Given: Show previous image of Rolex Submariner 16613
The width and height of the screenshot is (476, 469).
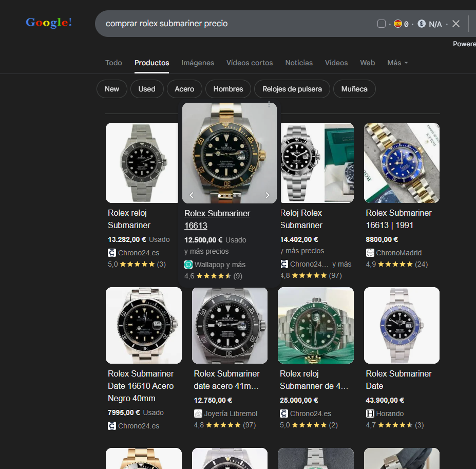Looking at the screenshot, I should (192, 195).
